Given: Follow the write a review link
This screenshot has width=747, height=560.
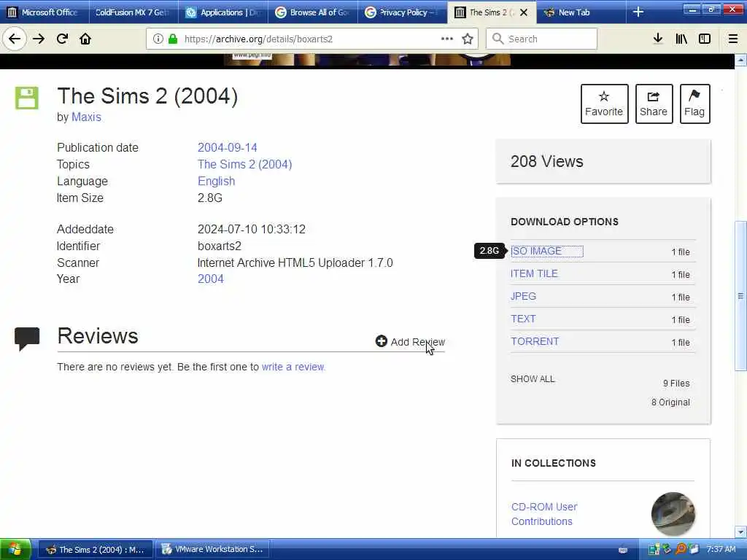Looking at the screenshot, I should pyautogui.click(x=293, y=367).
